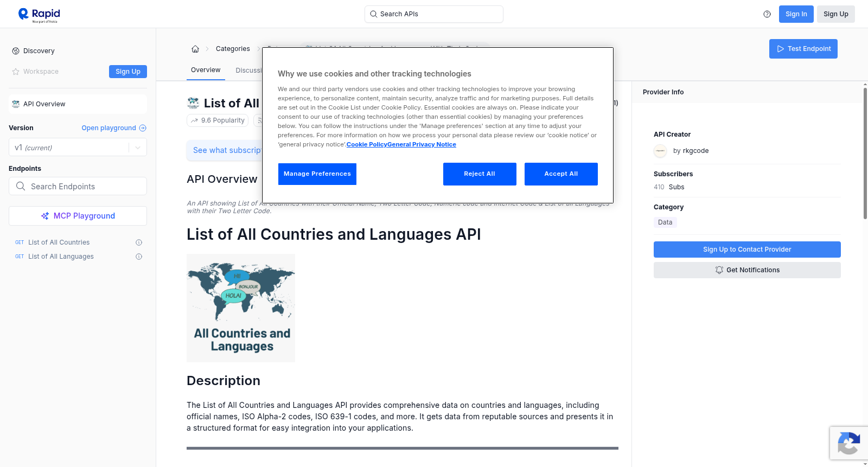Viewport: 868px width, 467px height.
Task: Click the sidebar Sign Up button
Action: tap(128, 72)
